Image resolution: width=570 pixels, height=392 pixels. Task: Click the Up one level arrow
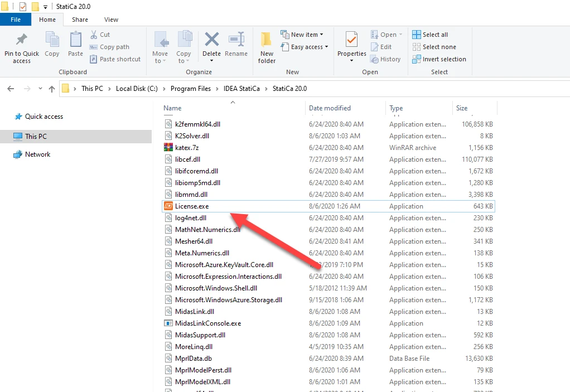point(52,89)
